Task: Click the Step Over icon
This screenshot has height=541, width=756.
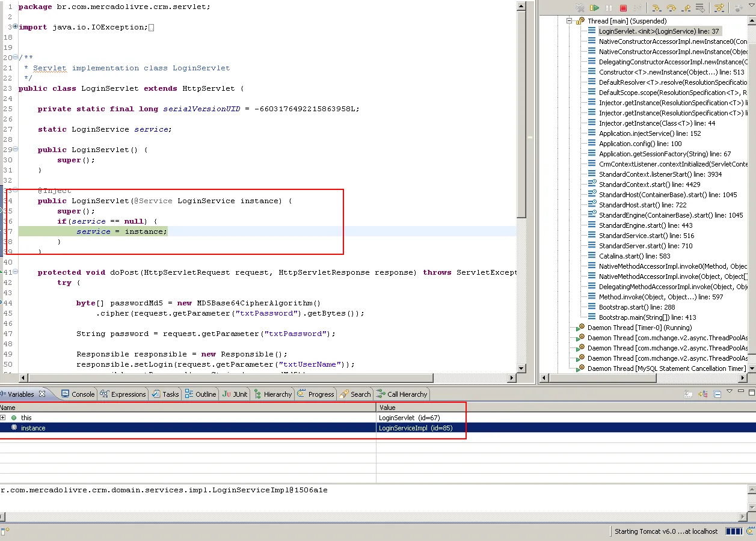Action: coord(671,8)
